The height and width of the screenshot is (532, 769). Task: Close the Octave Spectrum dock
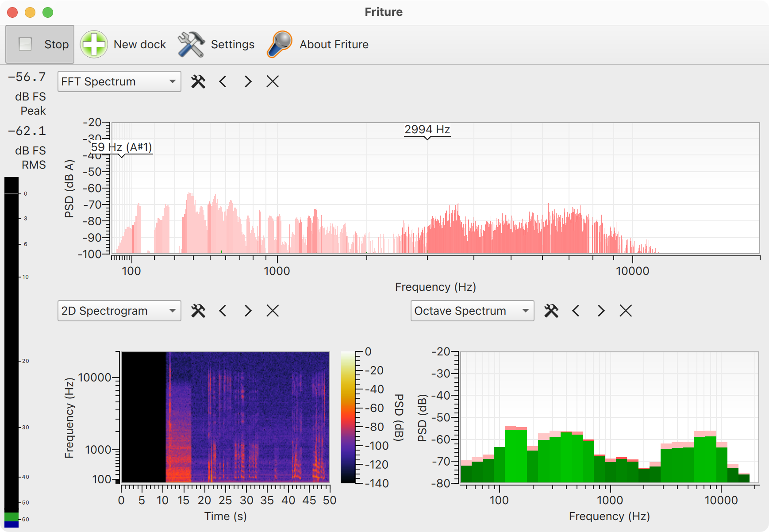tap(626, 311)
